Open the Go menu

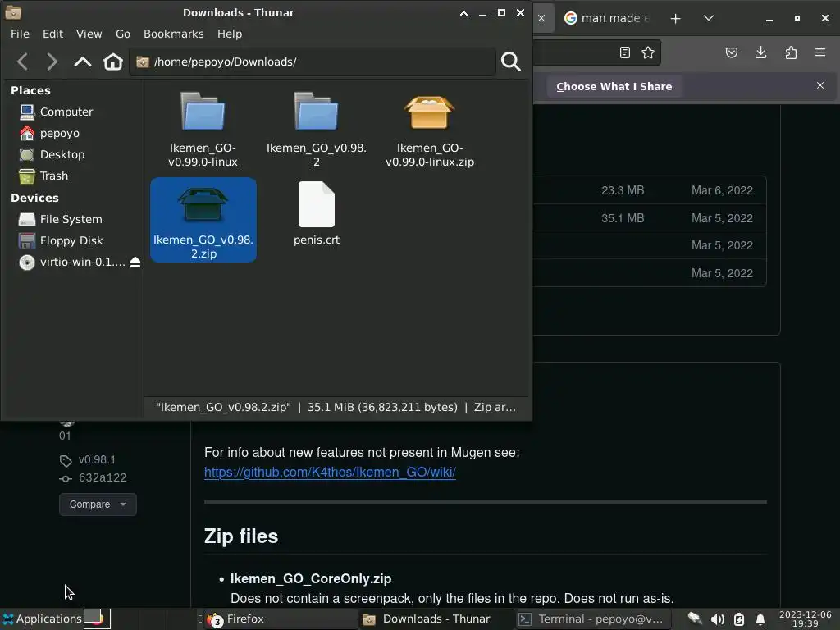(123, 34)
